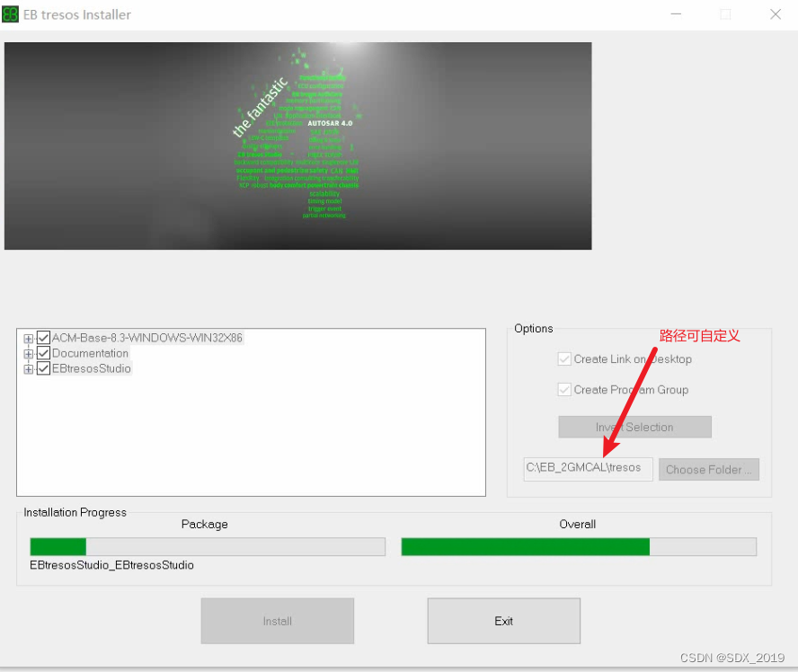Image resolution: width=798 pixels, height=672 pixels.
Task: Expand the EBtresosStudio tree node
Action: pos(29,369)
